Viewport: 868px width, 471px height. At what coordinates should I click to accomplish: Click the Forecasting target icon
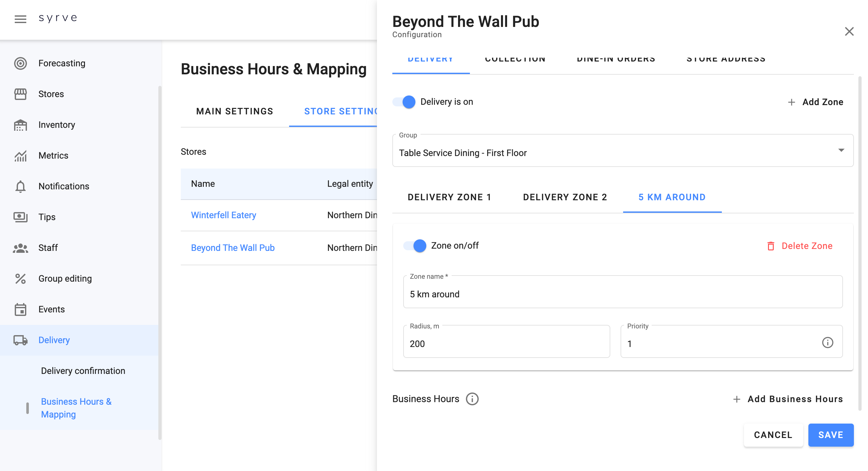(20, 63)
